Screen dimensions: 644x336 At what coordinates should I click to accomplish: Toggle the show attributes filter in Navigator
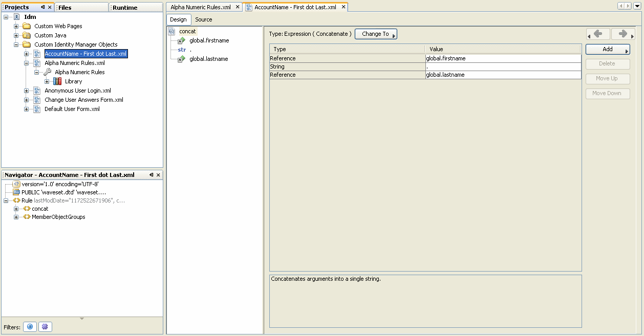[x=30, y=327]
